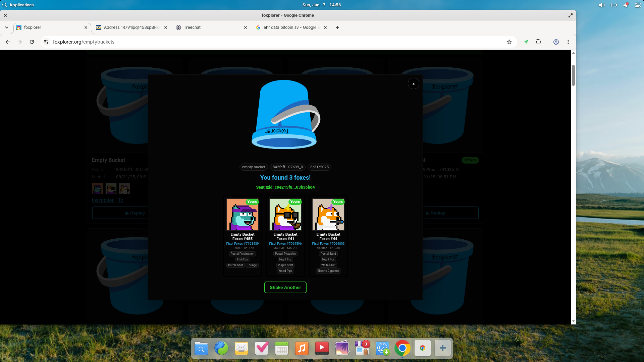
Task: Open the file search app in dock
Action: pyautogui.click(x=201, y=349)
